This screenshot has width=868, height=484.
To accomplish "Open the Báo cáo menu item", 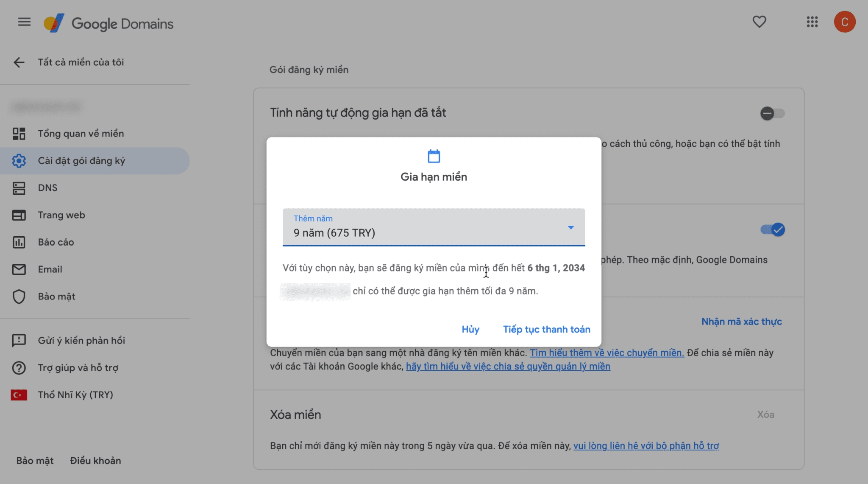I will pyautogui.click(x=56, y=242).
